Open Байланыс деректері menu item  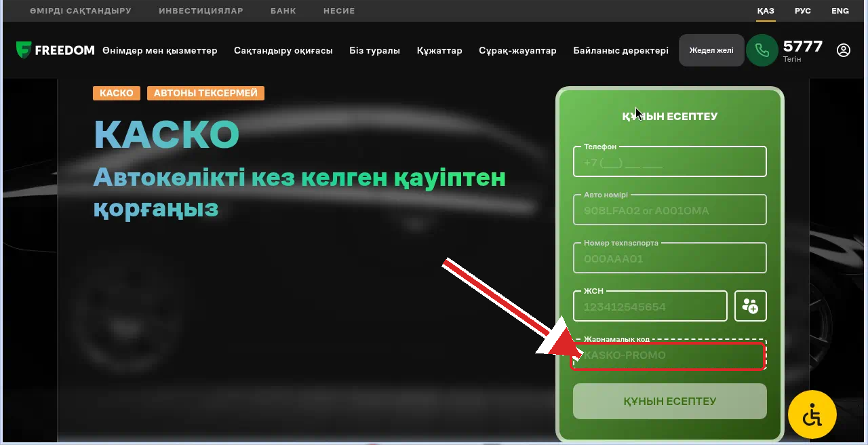pos(620,50)
